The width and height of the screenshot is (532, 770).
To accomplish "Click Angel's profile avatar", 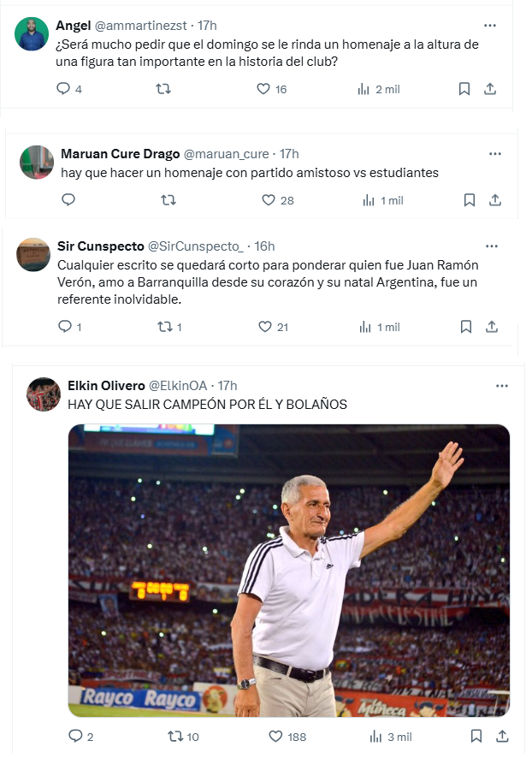I will point(32,34).
